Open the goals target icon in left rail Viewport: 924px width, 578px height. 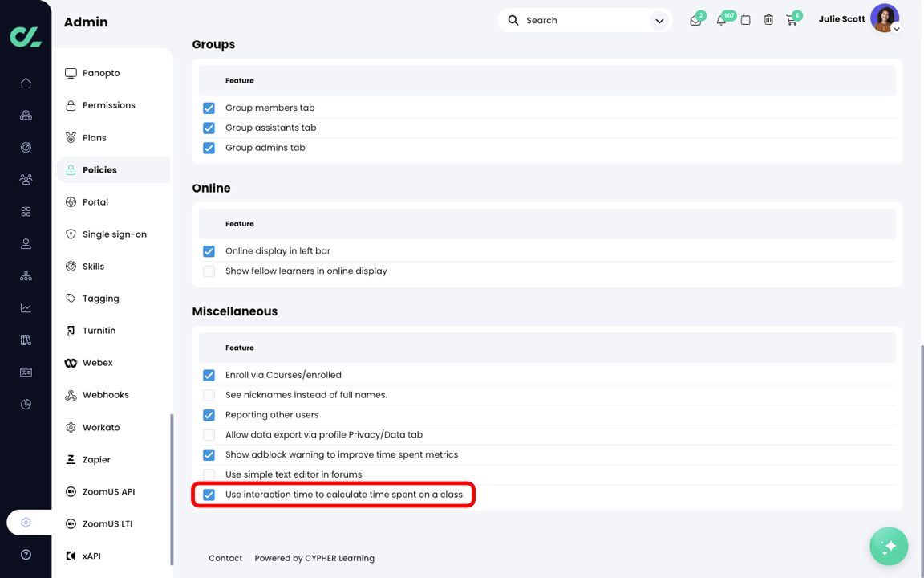point(26,148)
